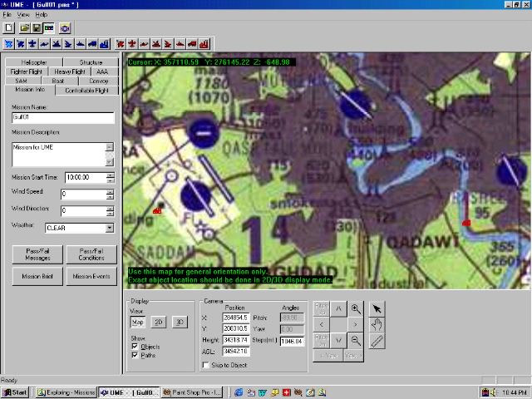Enable the Skip to Object checkbox
Viewport: 532px width, 399px height.
(207, 365)
